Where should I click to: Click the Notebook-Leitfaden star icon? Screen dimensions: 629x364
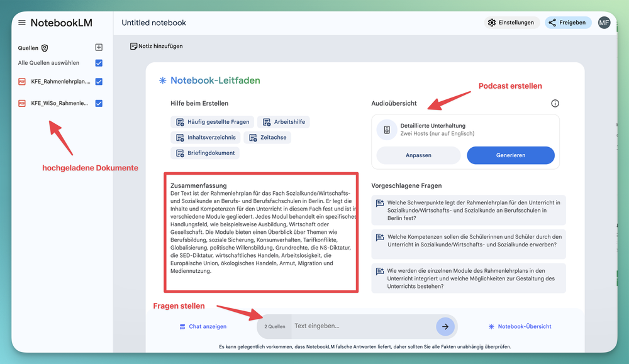[162, 80]
